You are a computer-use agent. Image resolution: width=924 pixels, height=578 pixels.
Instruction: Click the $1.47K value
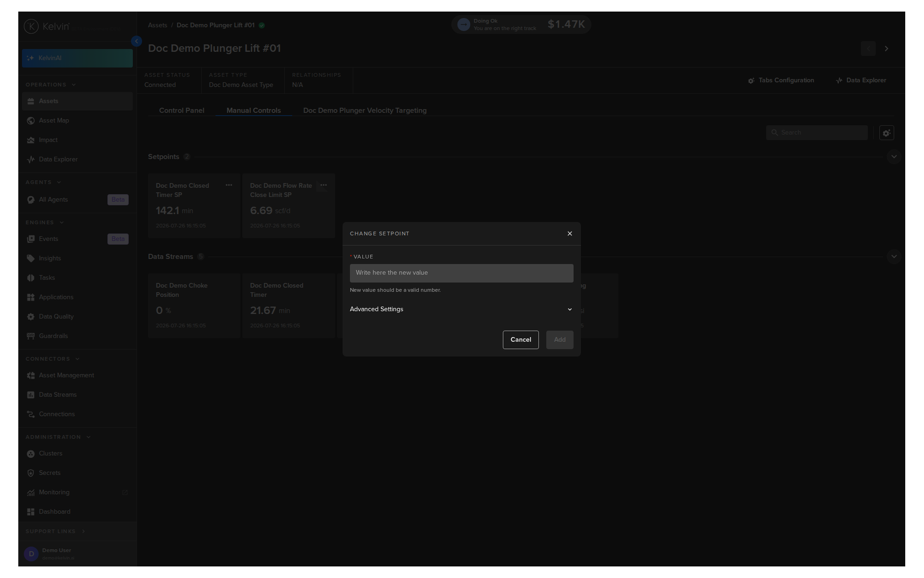coord(566,25)
